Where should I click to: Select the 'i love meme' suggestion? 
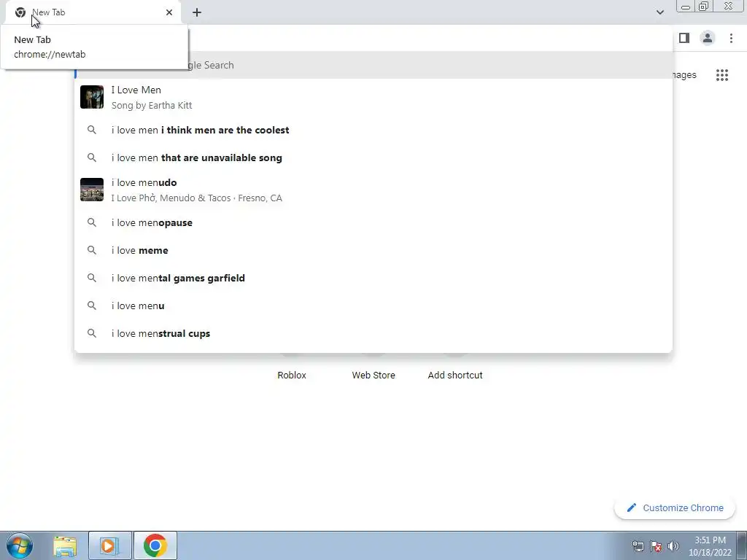tap(373, 251)
